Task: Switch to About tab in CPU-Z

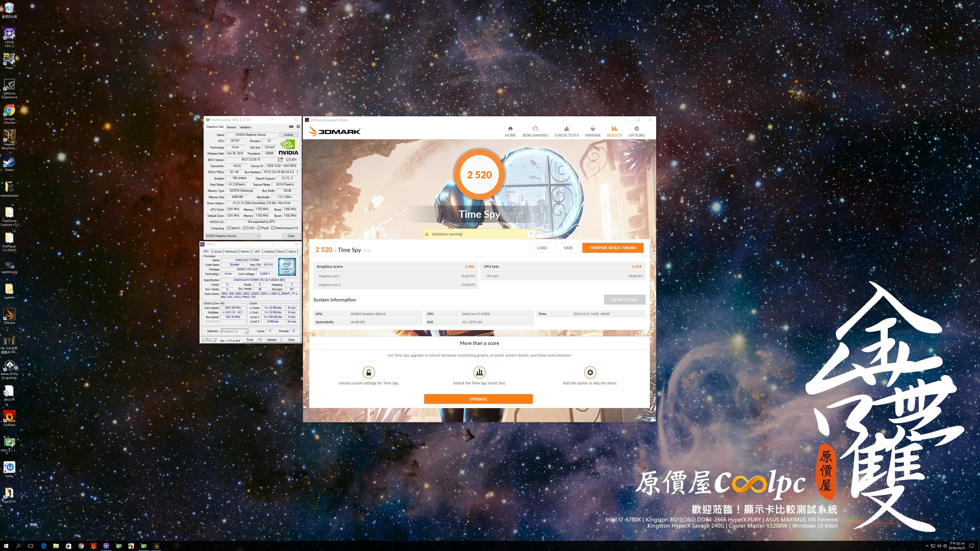Action: (x=292, y=251)
